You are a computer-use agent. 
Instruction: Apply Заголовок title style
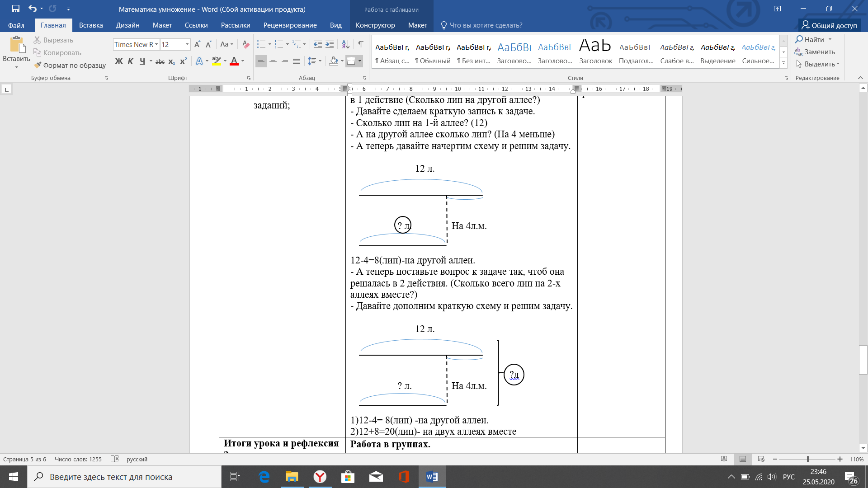click(595, 52)
